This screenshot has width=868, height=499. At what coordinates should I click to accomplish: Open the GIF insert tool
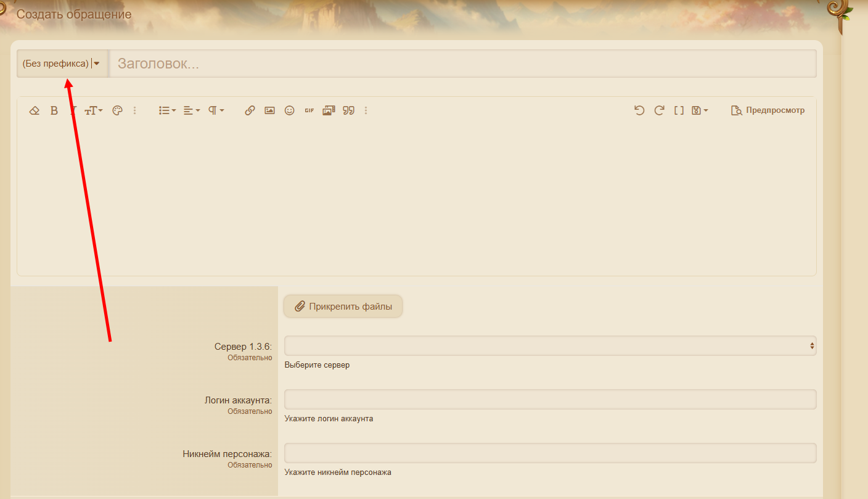[309, 110]
